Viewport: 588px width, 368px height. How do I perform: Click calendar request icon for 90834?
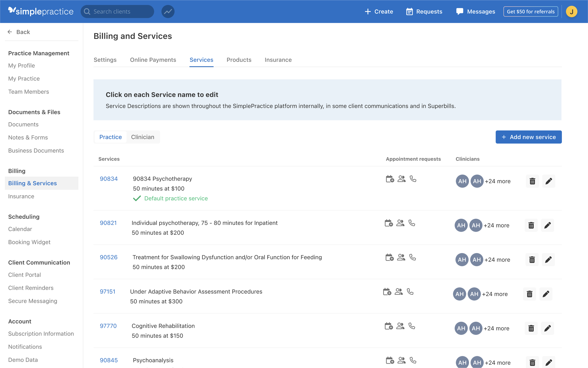390,179
